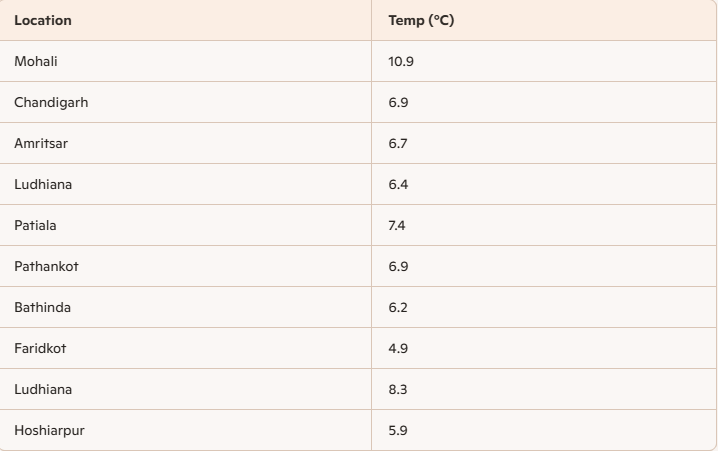Select the 6.4 temperature value
Screen dimensions: 718x451
coord(398,184)
